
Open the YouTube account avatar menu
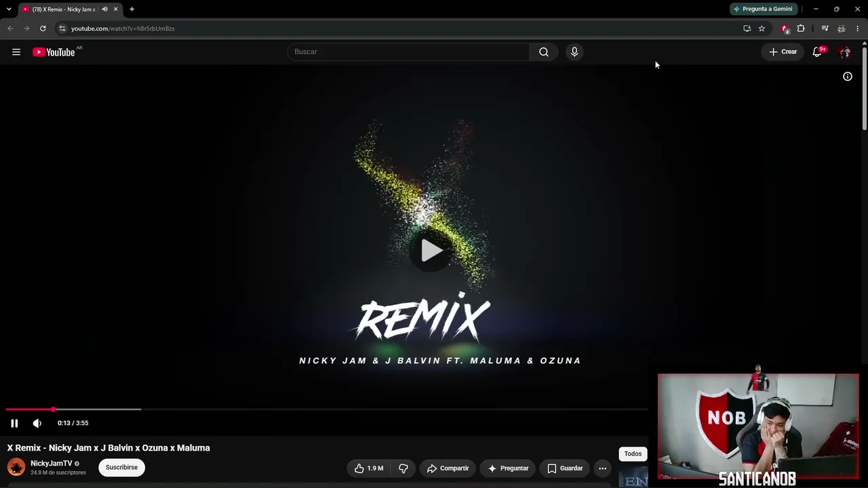point(844,52)
